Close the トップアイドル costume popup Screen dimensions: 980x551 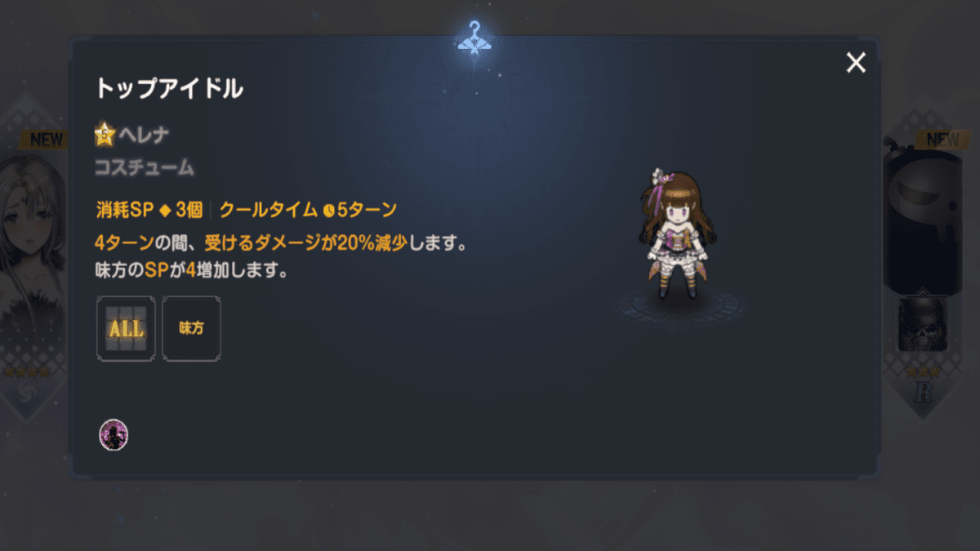click(x=856, y=62)
